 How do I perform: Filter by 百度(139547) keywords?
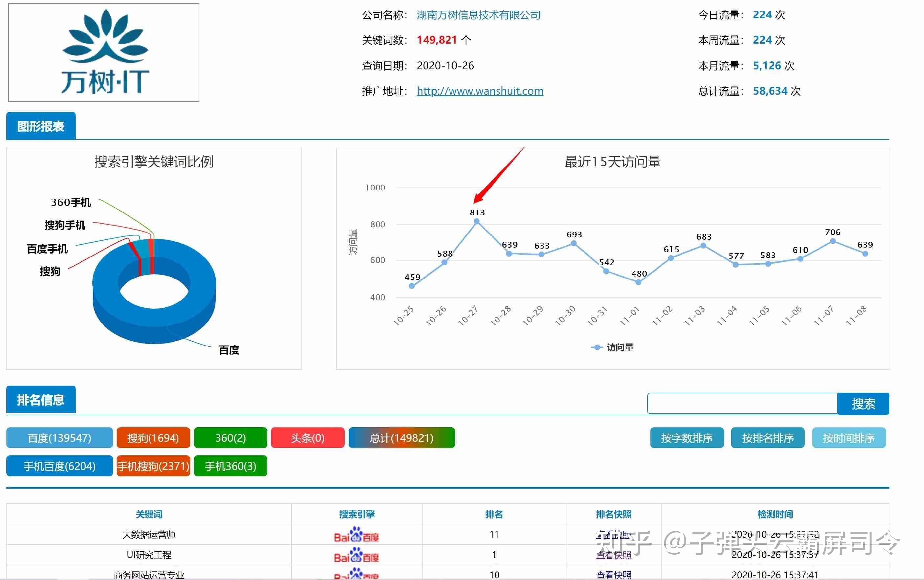click(59, 438)
